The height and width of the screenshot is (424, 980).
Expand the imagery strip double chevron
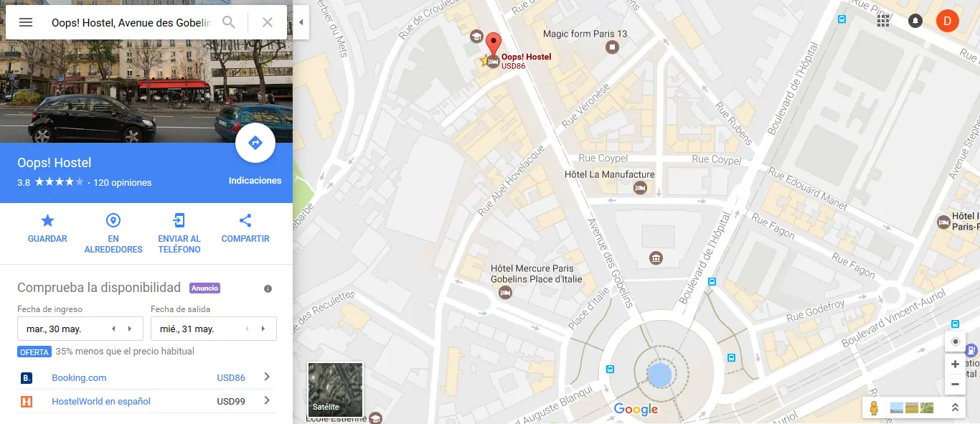955,407
